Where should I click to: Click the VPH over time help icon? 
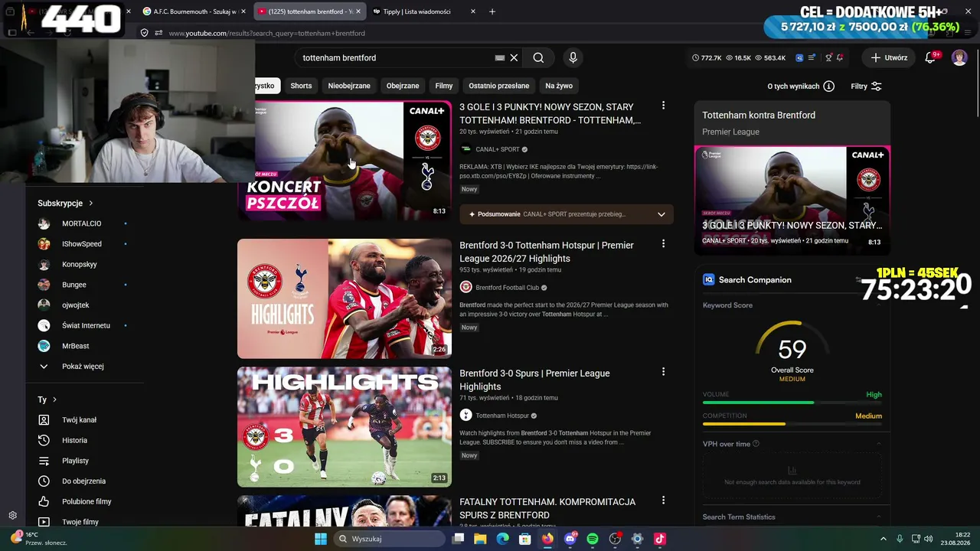(x=756, y=444)
